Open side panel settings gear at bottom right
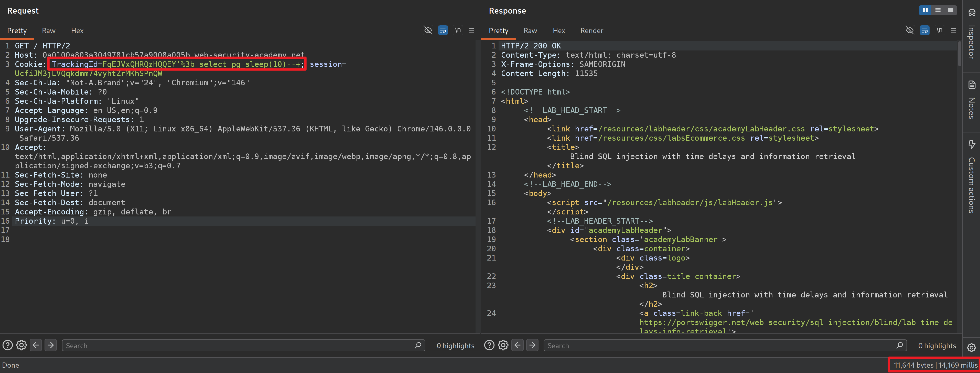The image size is (980, 373). coord(971,347)
